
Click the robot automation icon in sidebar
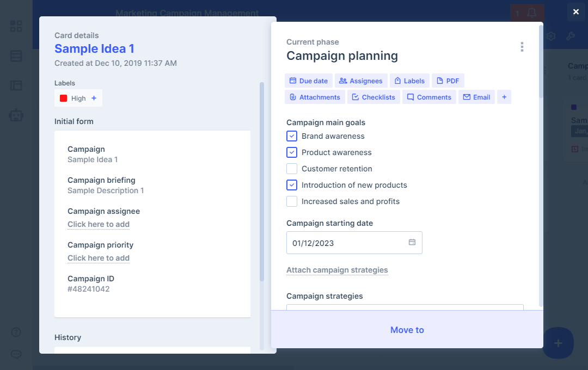(16, 115)
